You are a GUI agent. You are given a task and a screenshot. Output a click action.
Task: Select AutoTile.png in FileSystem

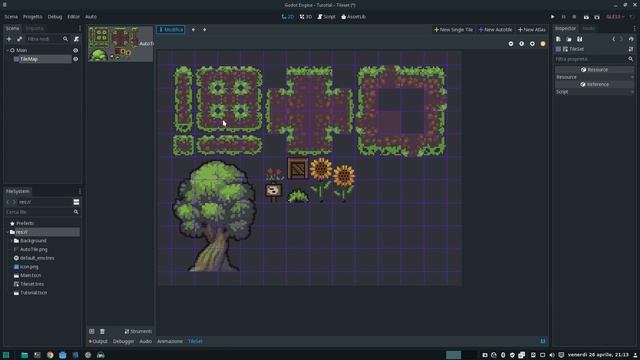33,249
